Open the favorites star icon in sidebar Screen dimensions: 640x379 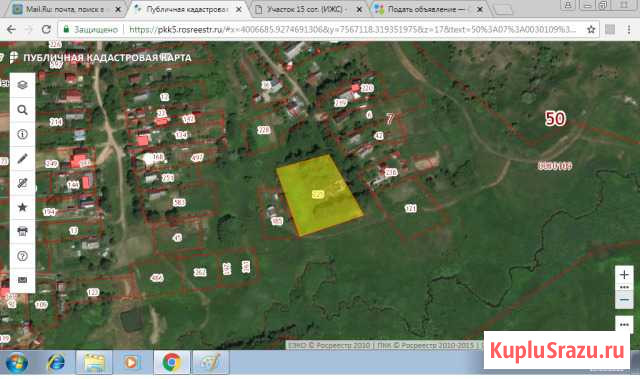(x=22, y=207)
